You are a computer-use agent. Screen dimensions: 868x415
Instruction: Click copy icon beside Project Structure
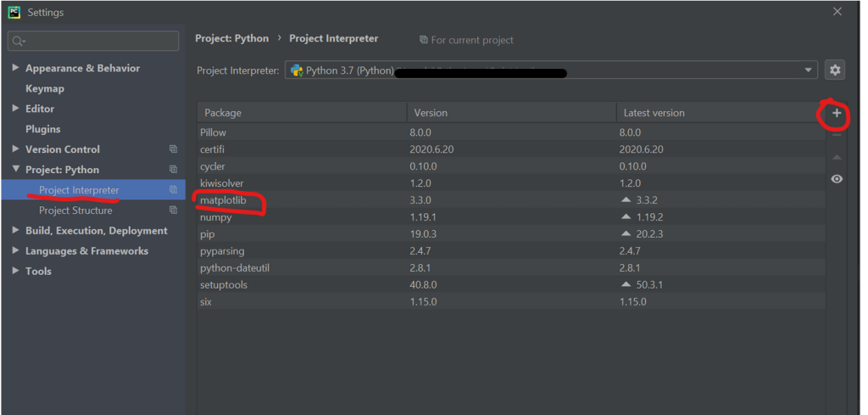(173, 210)
